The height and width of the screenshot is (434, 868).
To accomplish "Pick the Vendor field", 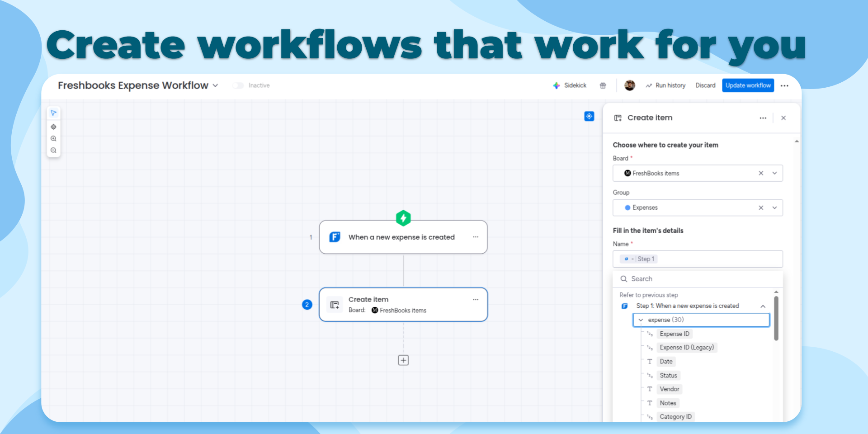I will 669,389.
